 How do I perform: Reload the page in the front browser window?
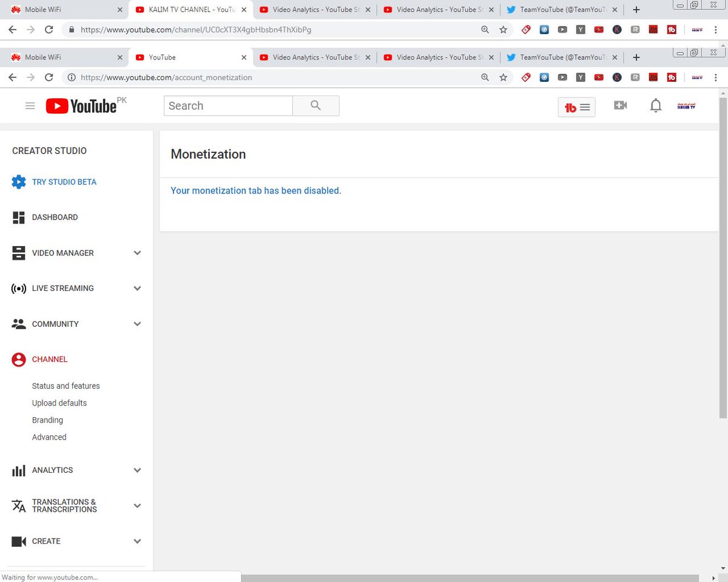(x=49, y=78)
